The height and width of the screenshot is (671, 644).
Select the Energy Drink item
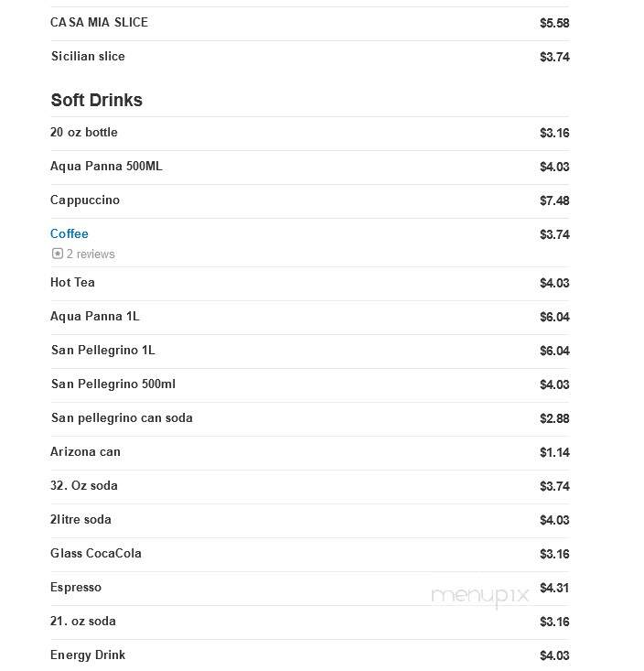tap(88, 655)
